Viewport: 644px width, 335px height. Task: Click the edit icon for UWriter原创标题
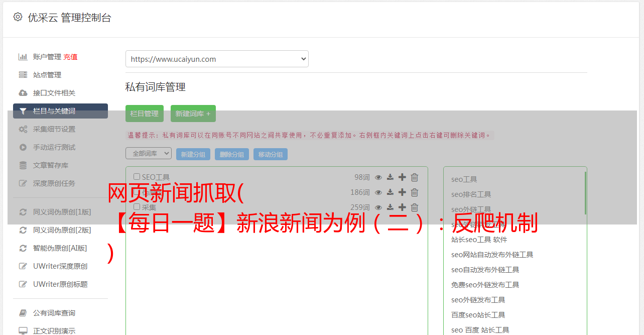tap(23, 284)
